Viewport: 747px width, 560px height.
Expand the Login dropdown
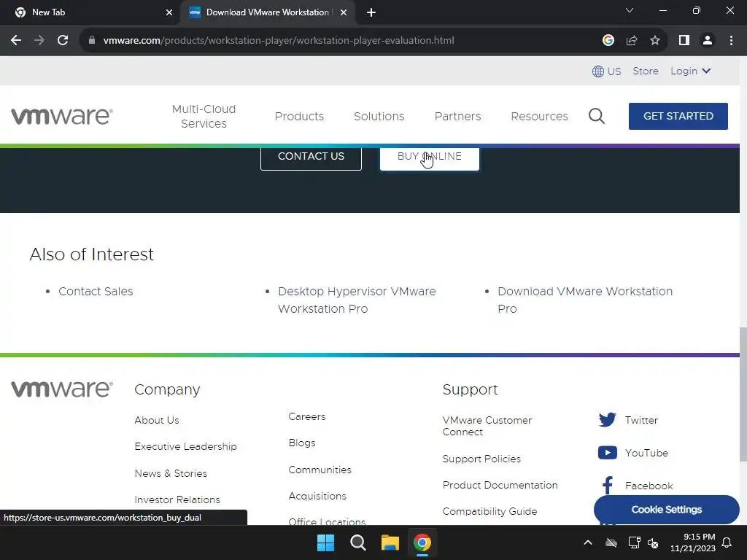pos(690,71)
